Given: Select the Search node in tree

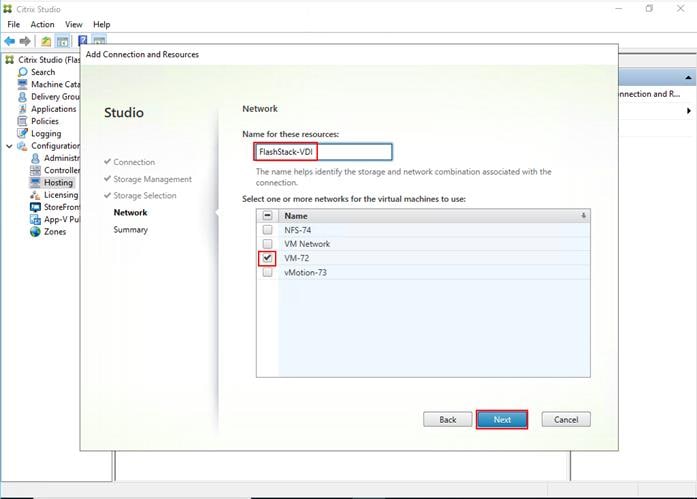Looking at the screenshot, I should coord(43,72).
